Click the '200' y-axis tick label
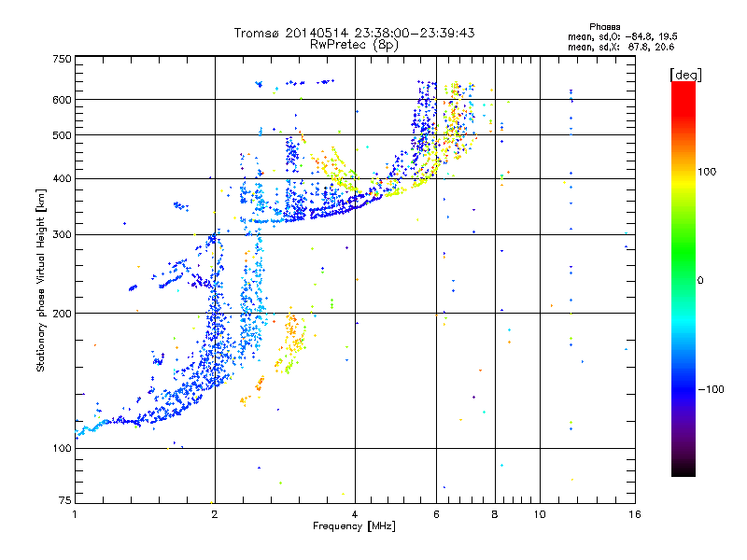Screen dimensions: 747x560 [x=62, y=314]
